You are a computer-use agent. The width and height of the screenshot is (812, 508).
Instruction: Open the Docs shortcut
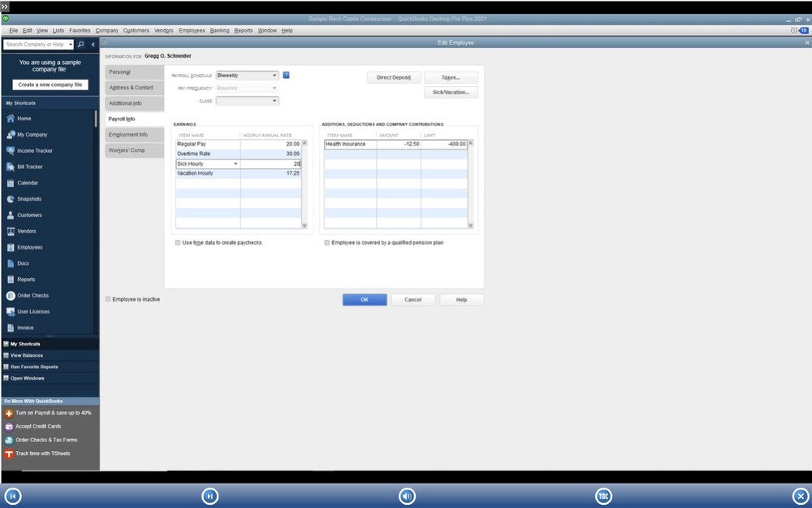click(24, 263)
